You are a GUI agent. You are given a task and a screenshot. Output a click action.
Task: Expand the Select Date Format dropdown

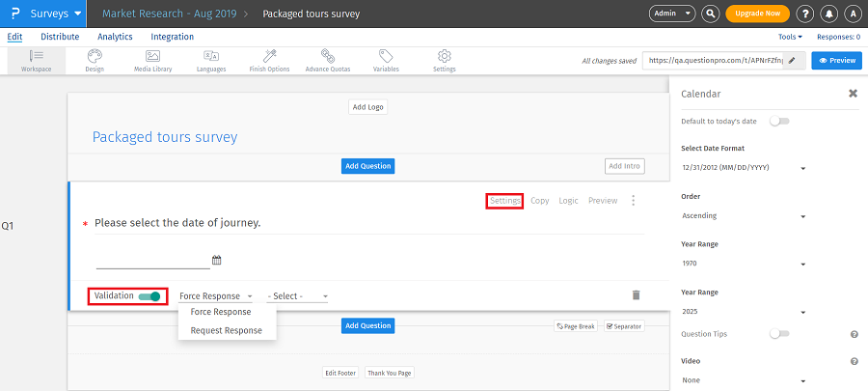point(744,168)
